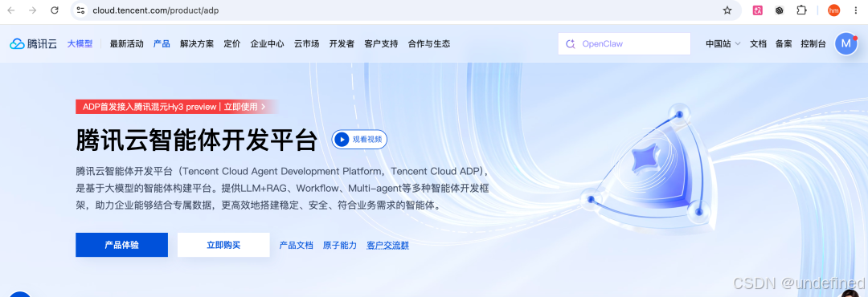The width and height of the screenshot is (868, 297).
Task: Expand the 中国站 region dropdown
Action: point(723,43)
